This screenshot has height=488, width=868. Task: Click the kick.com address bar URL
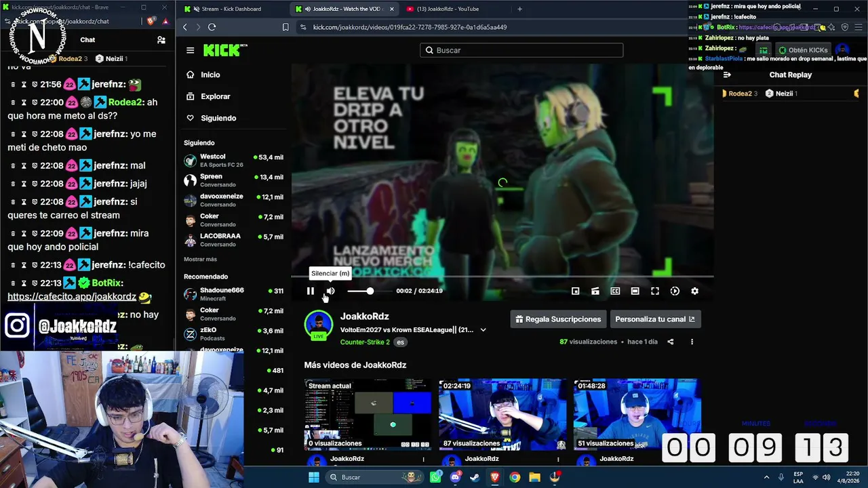[x=410, y=27]
